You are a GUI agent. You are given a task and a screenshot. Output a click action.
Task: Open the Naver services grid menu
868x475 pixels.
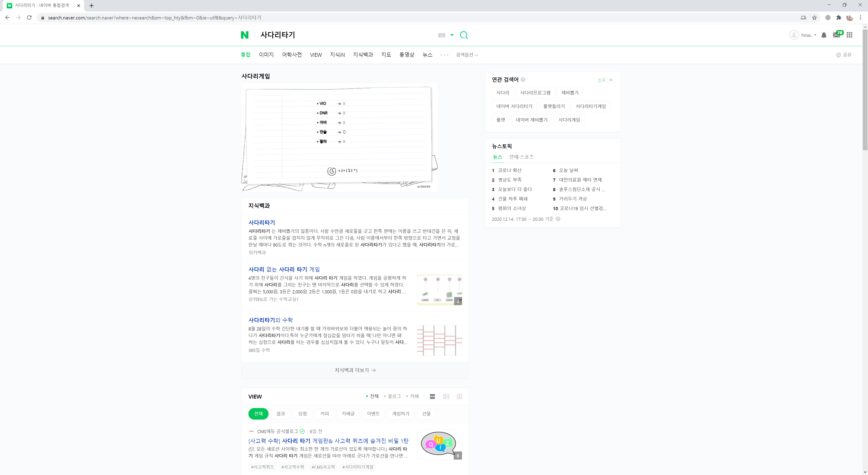coord(849,35)
